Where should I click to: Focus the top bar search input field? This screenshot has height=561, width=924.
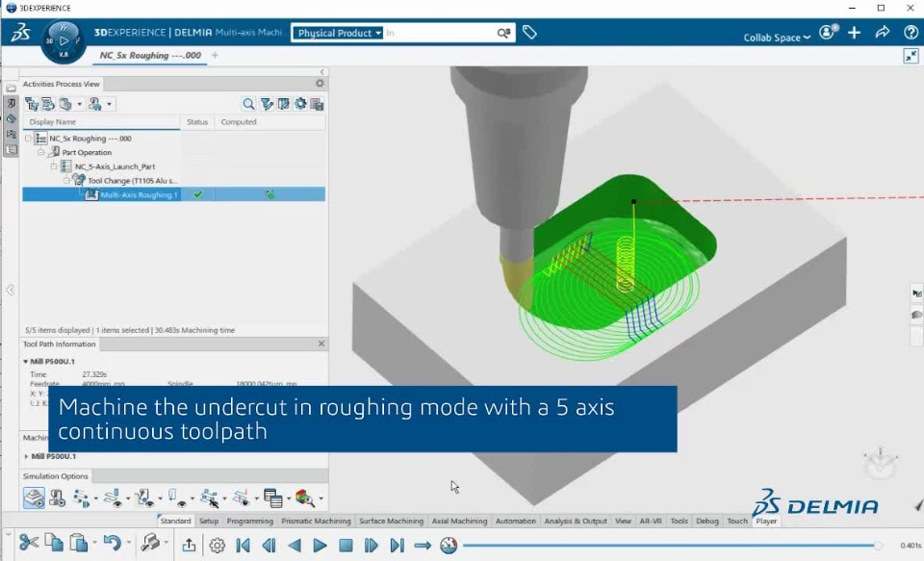click(439, 33)
